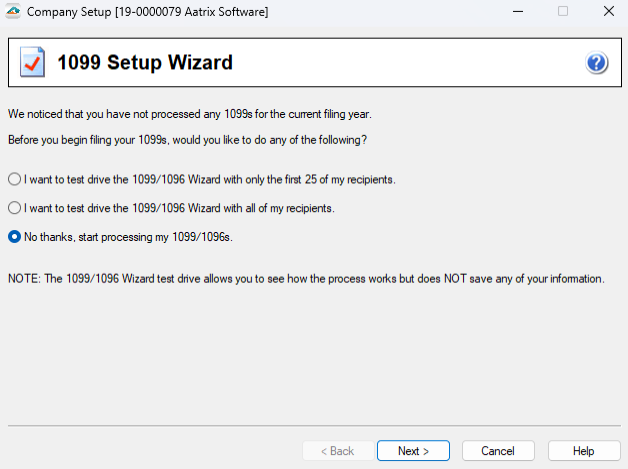Click the Aatrix app icon in title bar
628x469 pixels.
point(14,12)
